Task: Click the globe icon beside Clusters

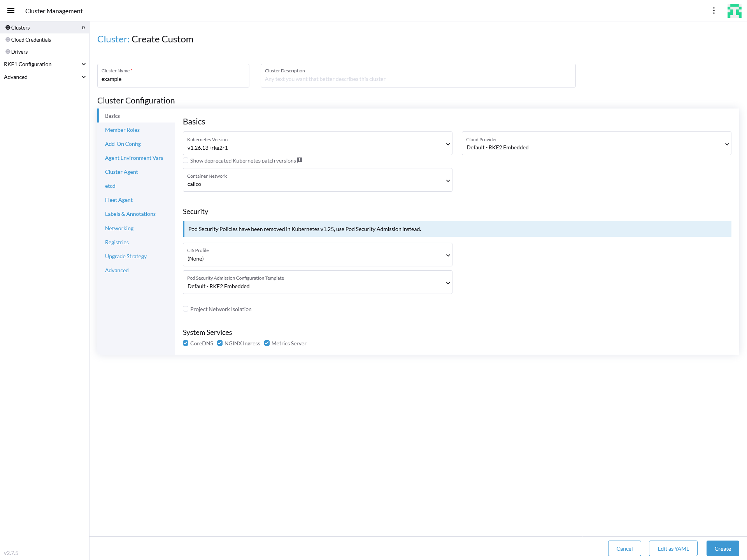Action: tap(7, 27)
